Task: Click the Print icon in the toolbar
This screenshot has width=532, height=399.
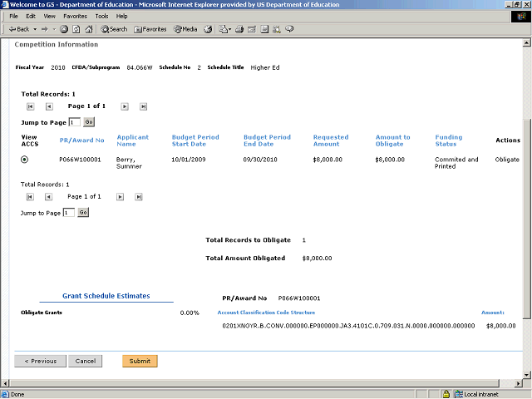Action: (x=239, y=30)
